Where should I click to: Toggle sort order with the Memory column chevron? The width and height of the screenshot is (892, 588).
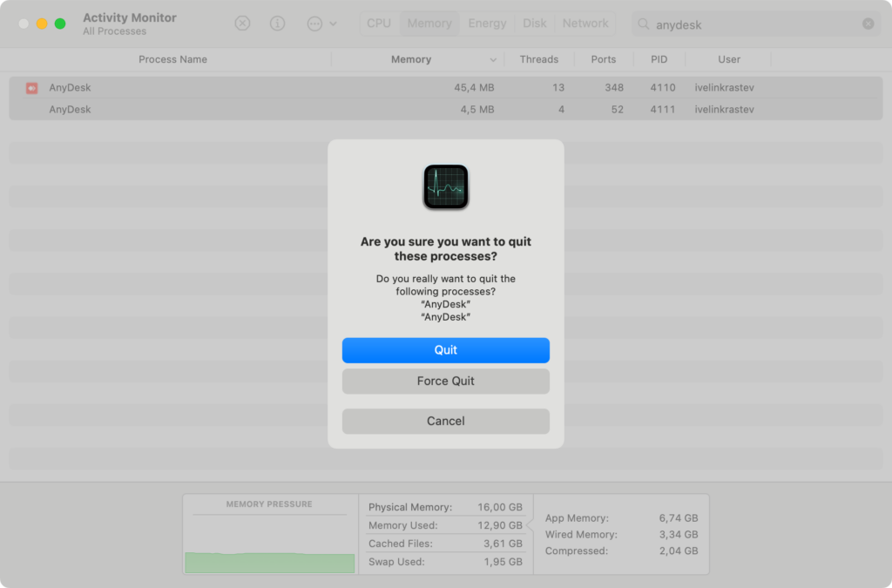click(494, 59)
